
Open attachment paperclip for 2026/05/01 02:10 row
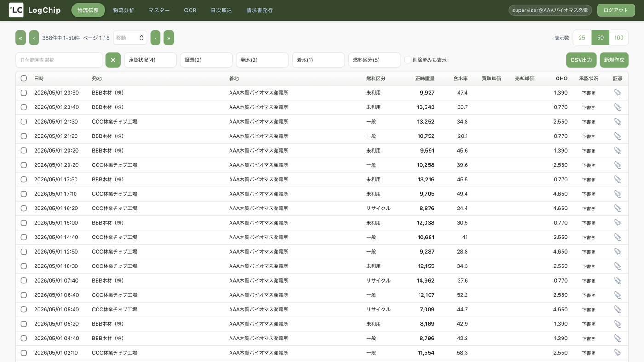point(617,353)
